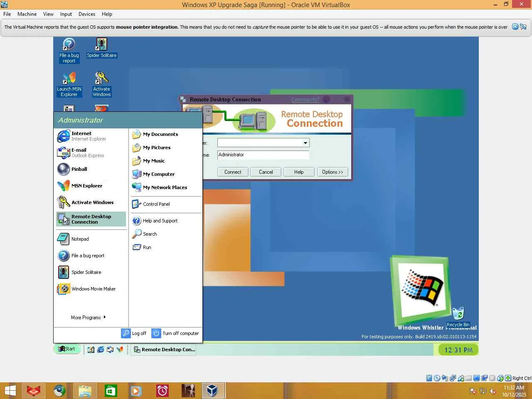The width and height of the screenshot is (532, 399).
Task: Click Turn off computer
Action: click(x=175, y=333)
